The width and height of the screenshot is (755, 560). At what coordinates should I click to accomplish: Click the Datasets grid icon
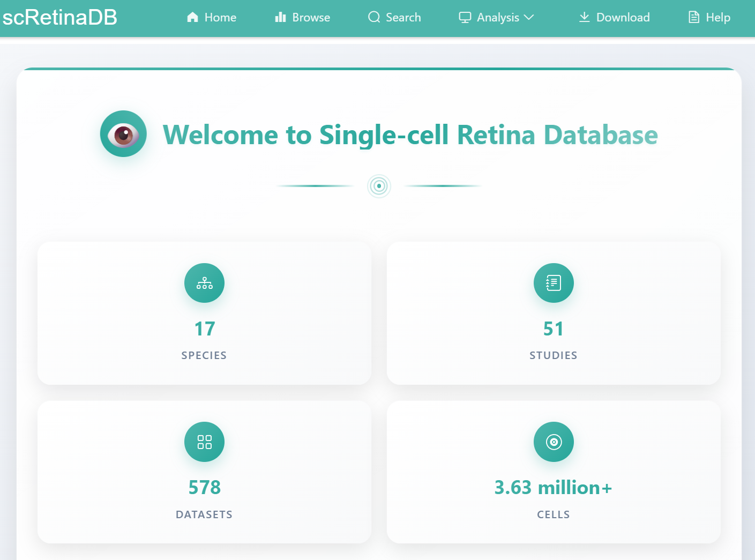pyautogui.click(x=204, y=442)
